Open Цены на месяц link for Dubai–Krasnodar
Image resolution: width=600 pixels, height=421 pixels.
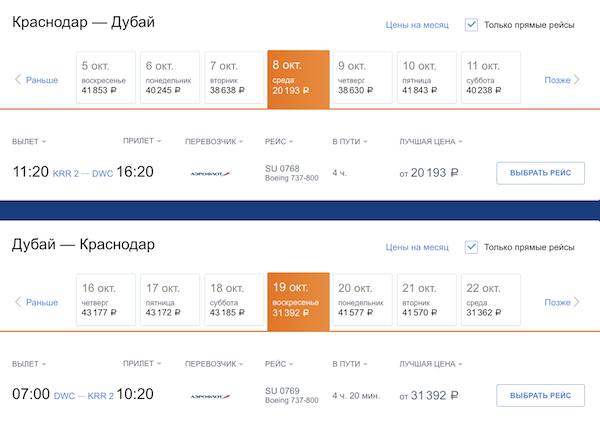click(417, 247)
